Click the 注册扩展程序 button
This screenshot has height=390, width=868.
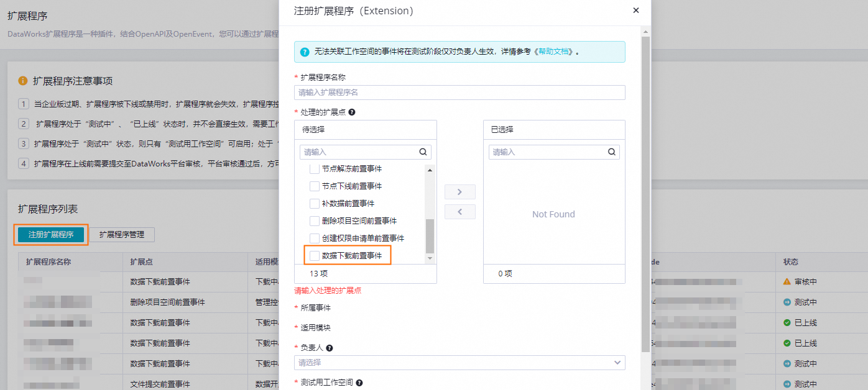[x=51, y=235]
